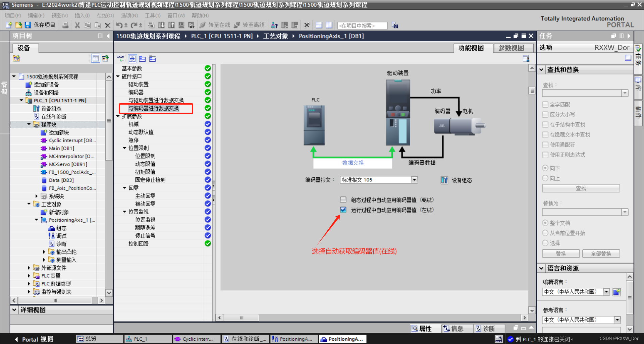Click the delete X icon beside paste

tap(108, 25)
